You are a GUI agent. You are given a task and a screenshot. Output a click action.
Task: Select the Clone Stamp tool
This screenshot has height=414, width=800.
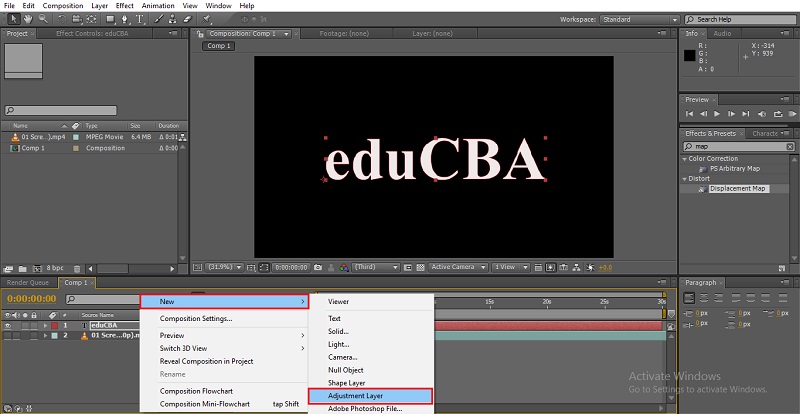click(172, 19)
